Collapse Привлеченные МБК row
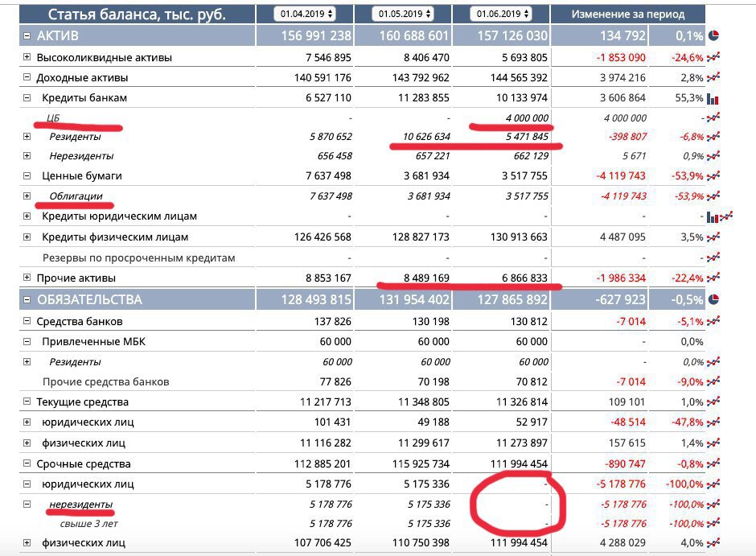 coord(27,341)
